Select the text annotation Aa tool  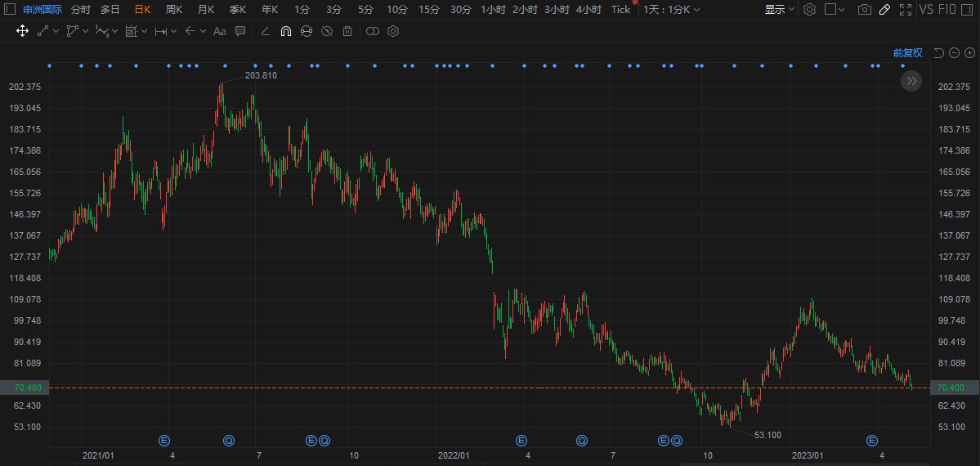pyautogui.click(x=219, y=31)
